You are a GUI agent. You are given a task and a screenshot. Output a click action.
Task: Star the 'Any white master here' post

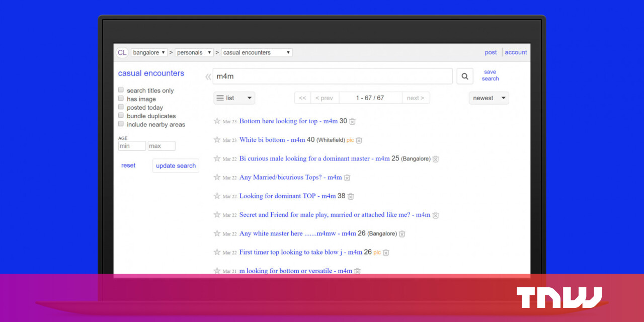click(x=217, y=233)
